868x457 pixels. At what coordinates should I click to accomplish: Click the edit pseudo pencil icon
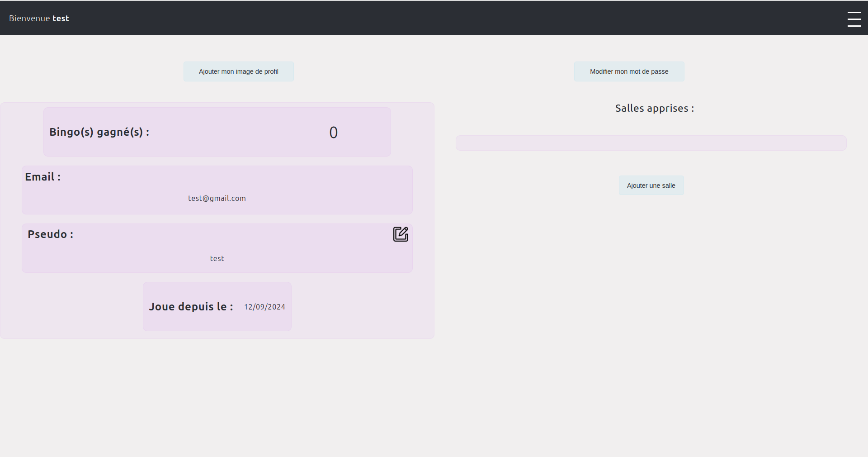401,234
